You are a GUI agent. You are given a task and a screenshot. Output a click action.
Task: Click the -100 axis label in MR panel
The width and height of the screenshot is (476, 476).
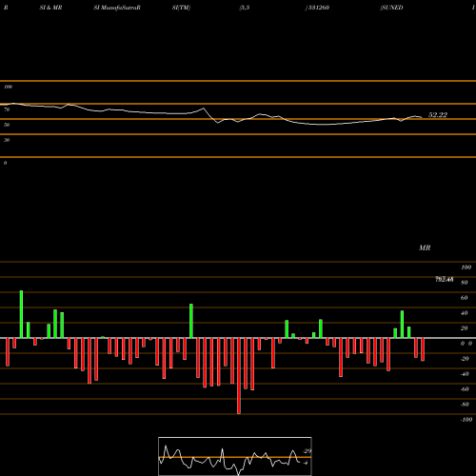tap(466, 420)
